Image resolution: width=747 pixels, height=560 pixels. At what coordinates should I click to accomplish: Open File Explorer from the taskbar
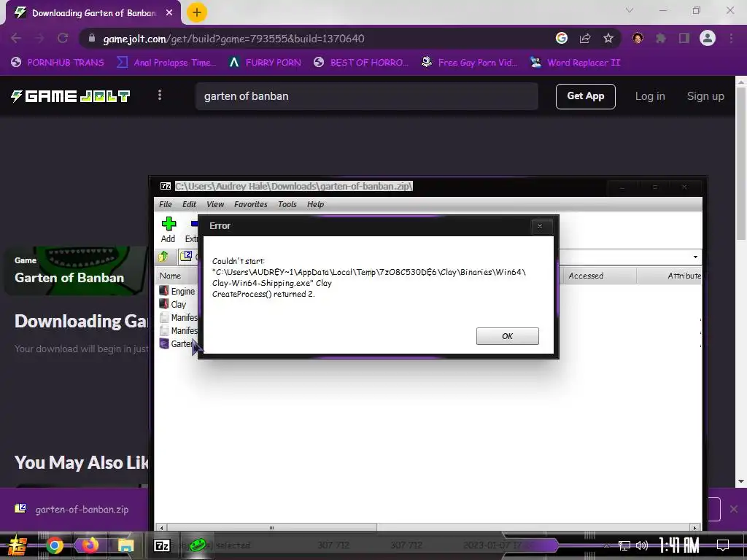tap(125, 545)
